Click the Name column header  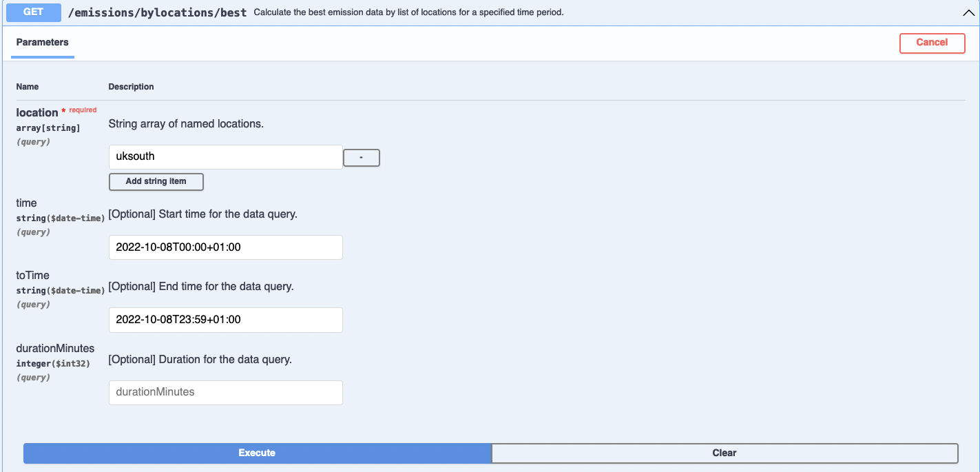tap(28, 87)
